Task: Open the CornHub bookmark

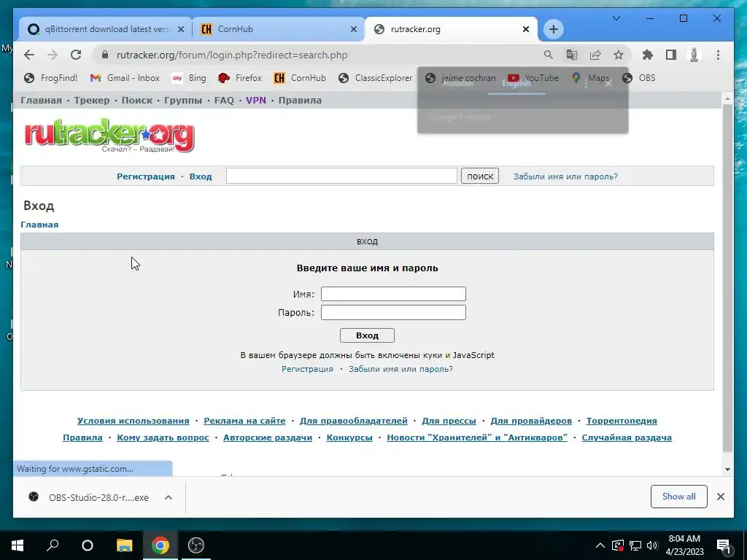Action: pos(300,78)
